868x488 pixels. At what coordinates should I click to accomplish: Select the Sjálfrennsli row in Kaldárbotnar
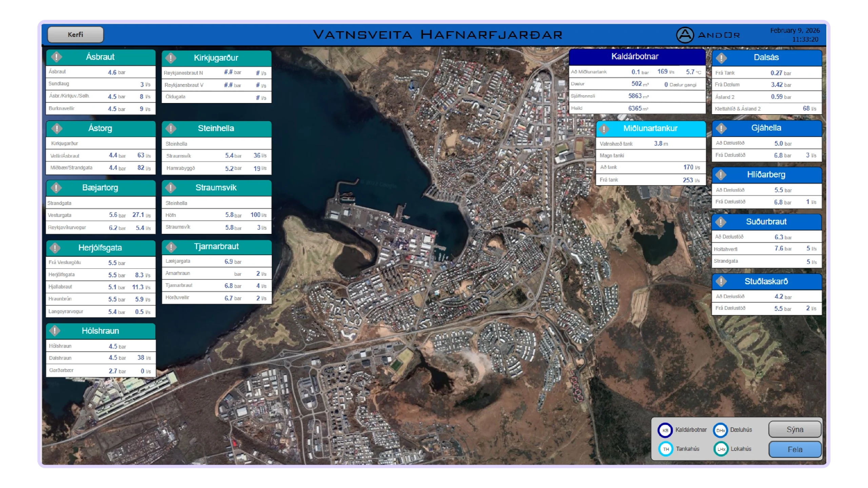click(637, 96)
